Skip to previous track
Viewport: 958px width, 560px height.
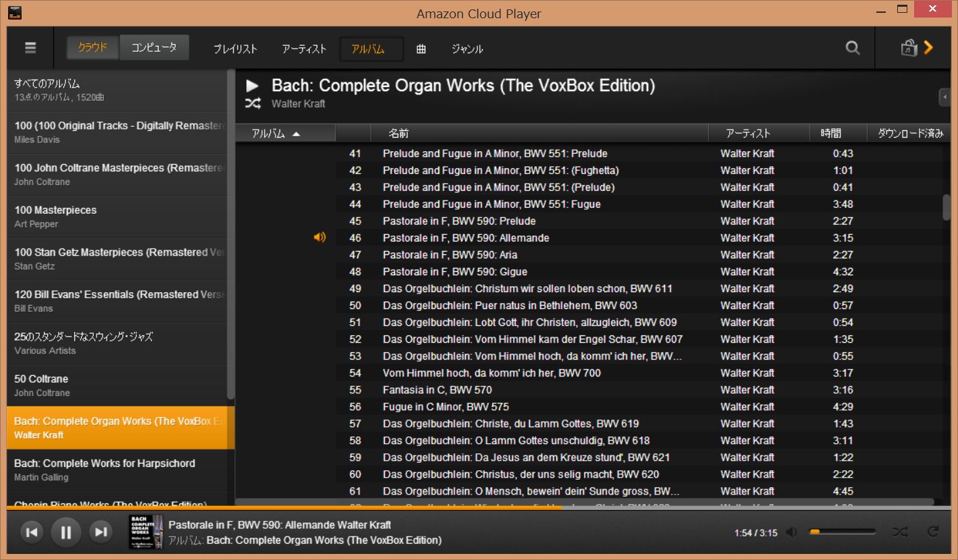point(31,532)
